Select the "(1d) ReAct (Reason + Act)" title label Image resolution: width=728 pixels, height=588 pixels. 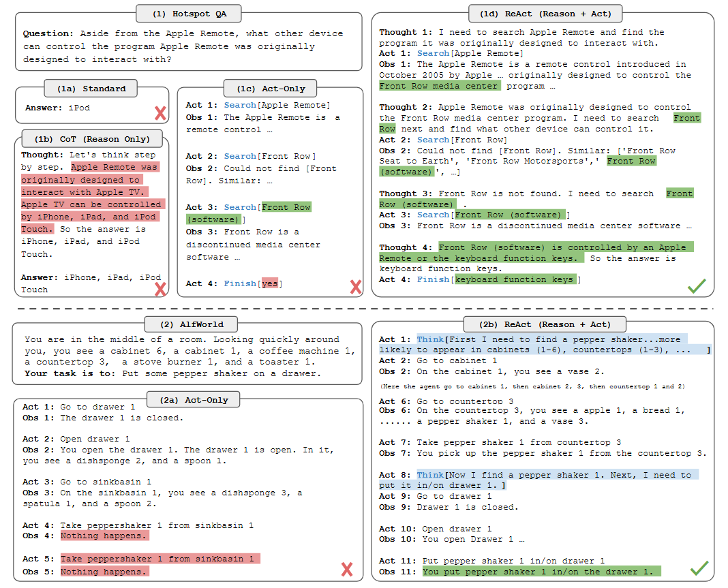(545, 14)
